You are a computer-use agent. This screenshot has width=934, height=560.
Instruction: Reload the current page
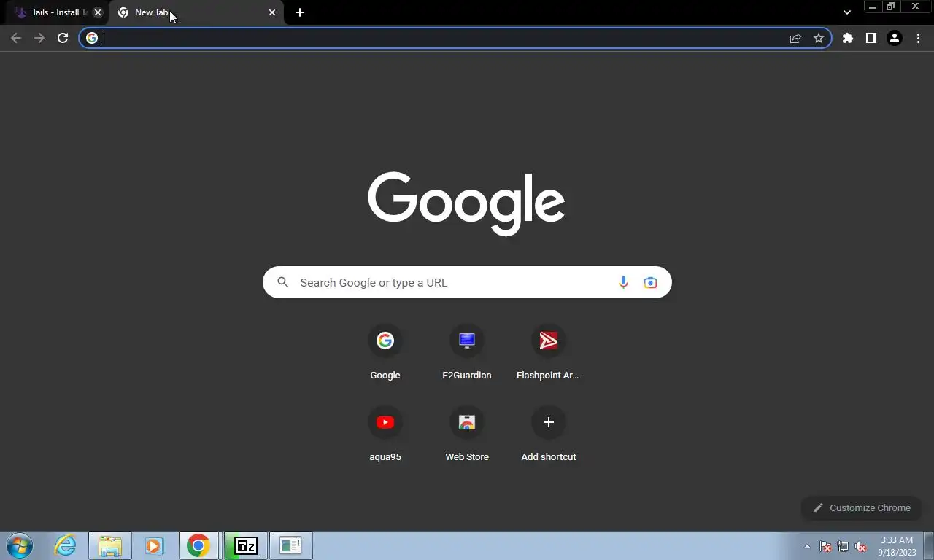pos(63,38)
